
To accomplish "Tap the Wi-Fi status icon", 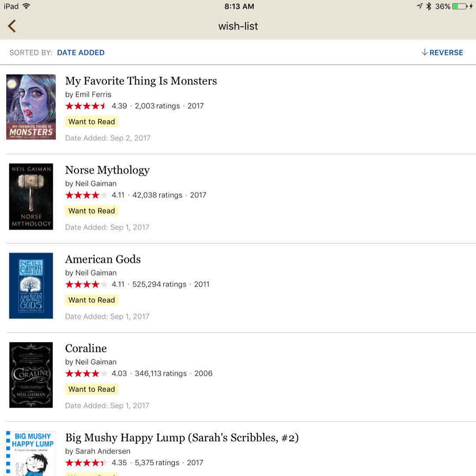I will click(26, 6).
